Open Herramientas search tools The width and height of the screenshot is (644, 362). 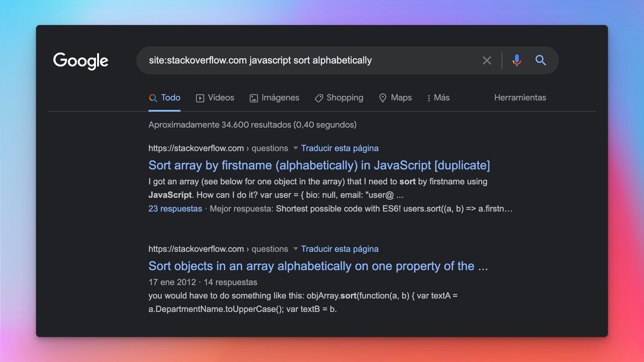(x=520, y=98)
